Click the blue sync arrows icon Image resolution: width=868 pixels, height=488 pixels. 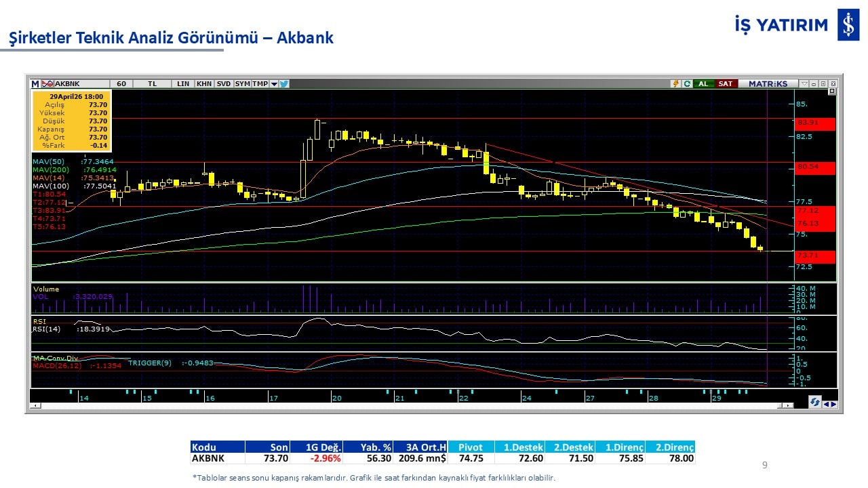814,402
